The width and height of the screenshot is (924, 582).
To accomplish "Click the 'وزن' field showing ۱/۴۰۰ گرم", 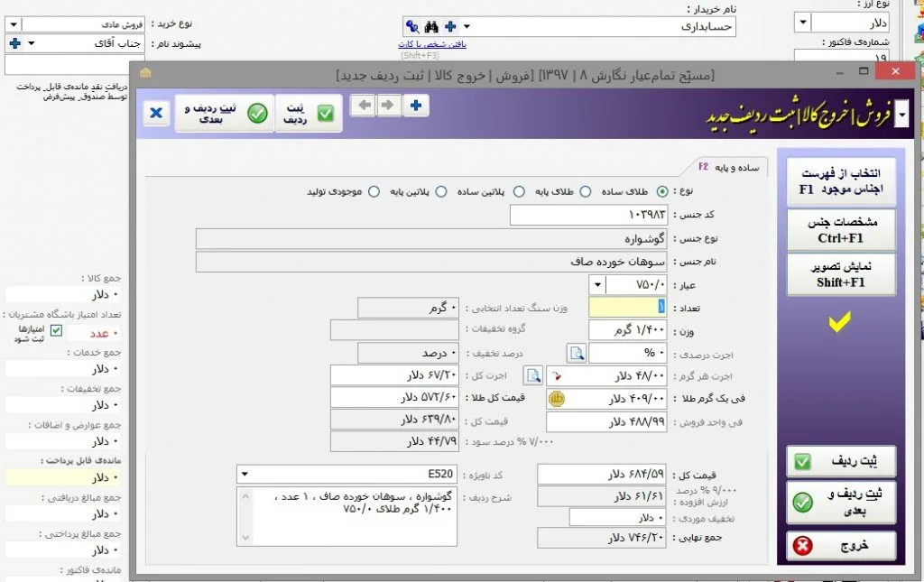I will [x=628, y=330].
